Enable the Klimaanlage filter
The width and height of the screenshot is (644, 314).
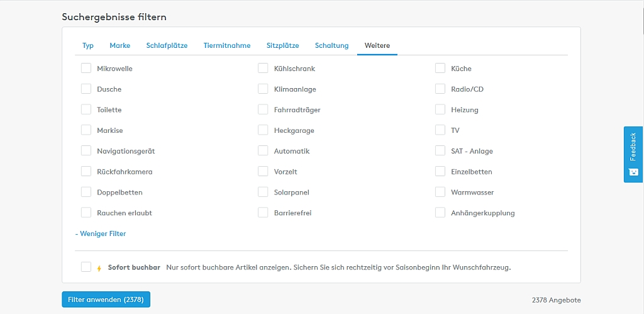point(263,89)
